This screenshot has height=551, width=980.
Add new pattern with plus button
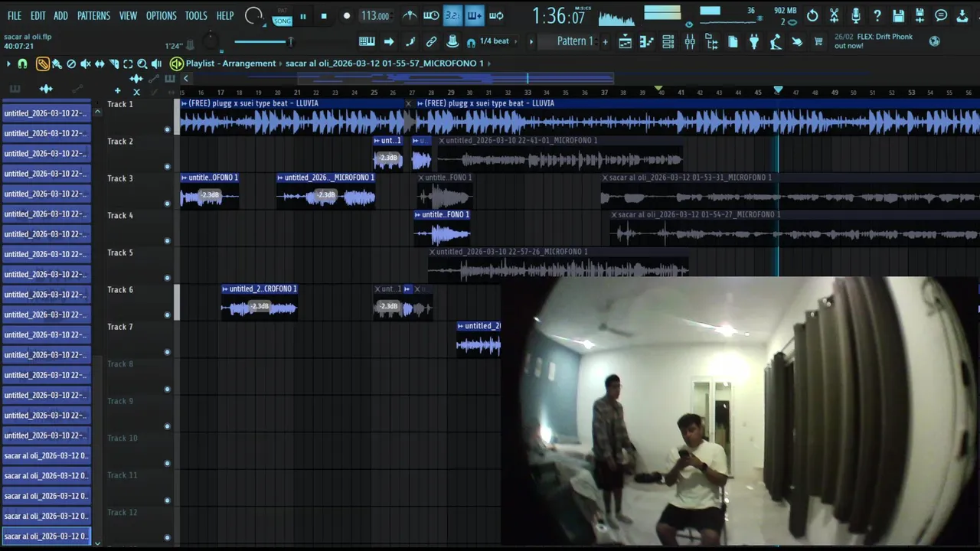(x=605, y=41)
